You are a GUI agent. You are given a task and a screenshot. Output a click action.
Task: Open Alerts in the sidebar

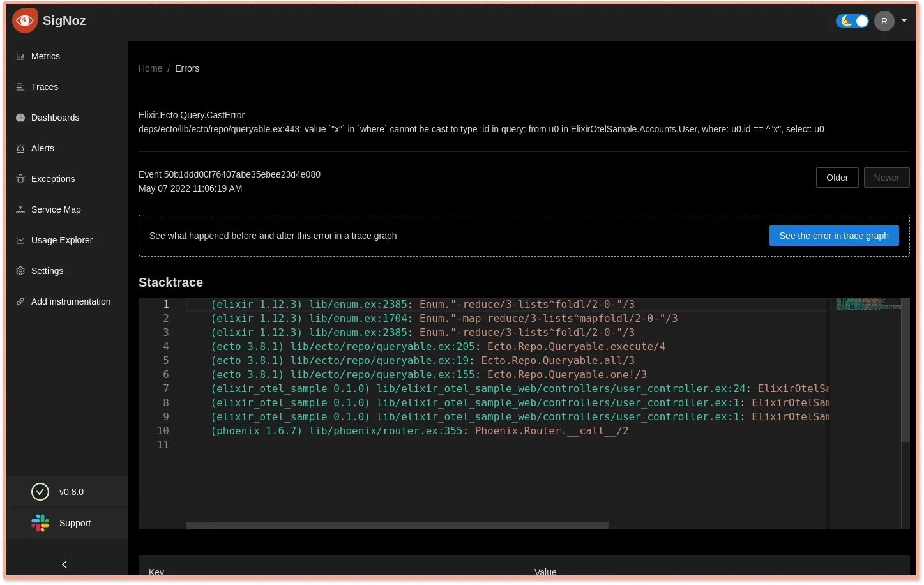pyautogui.click(x=67, y=148)
